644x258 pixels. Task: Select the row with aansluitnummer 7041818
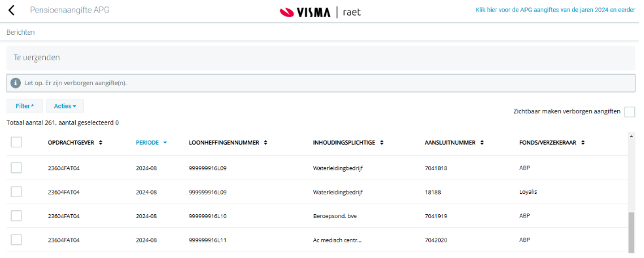(16, 168)
